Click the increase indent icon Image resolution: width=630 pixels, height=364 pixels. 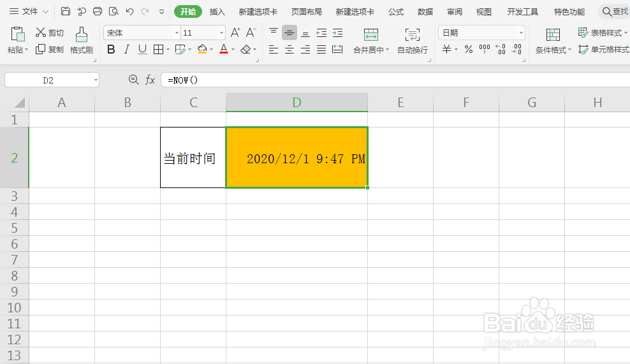click(x=337, y=33)
